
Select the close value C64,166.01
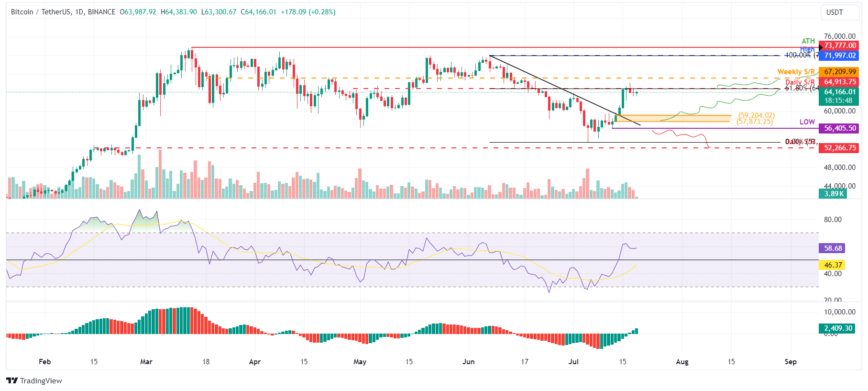pyautogui.click(x=258, y=12)
